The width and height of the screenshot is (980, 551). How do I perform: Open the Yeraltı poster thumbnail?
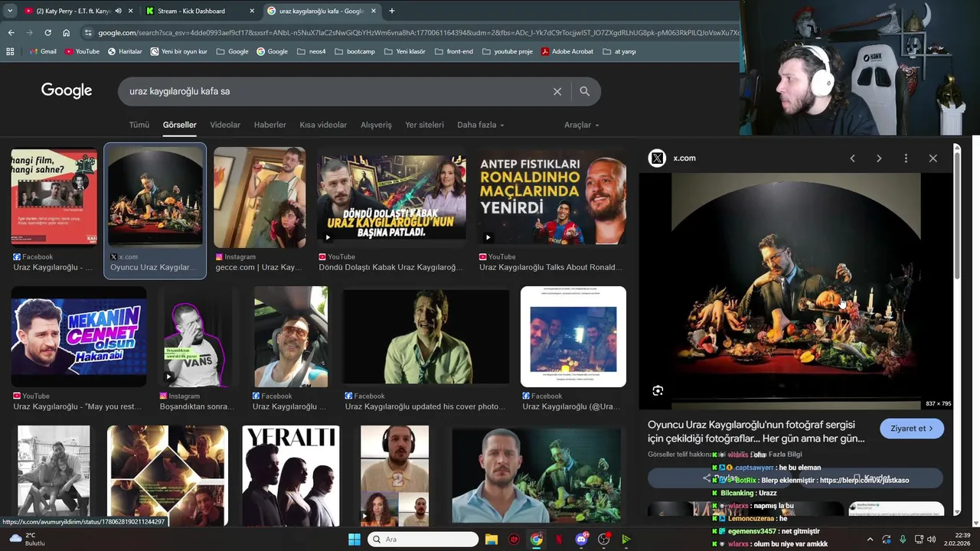pos(290,475)
